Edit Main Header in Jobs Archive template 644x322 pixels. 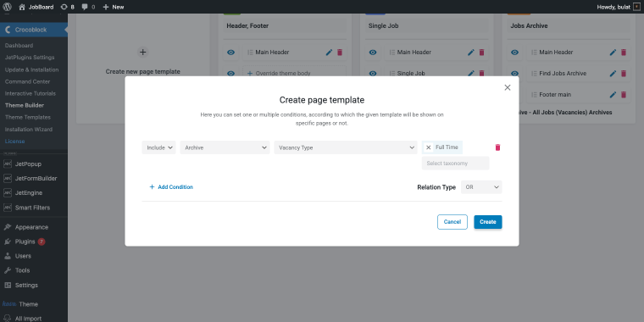point(613,53)
